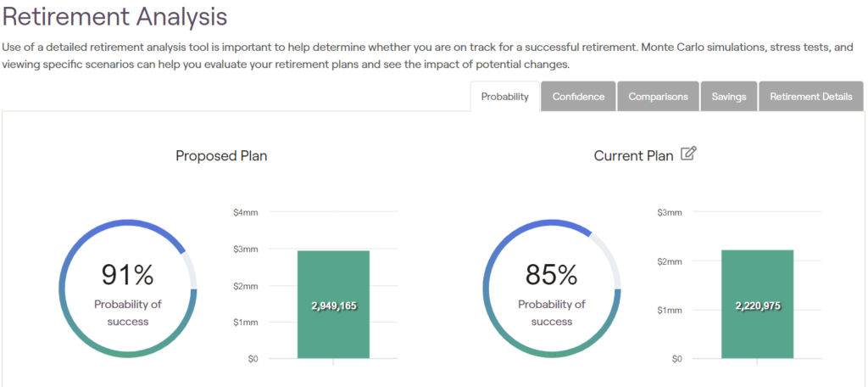
Task: Click the $3mm axis label on Current chart
Action: (669, 212)
